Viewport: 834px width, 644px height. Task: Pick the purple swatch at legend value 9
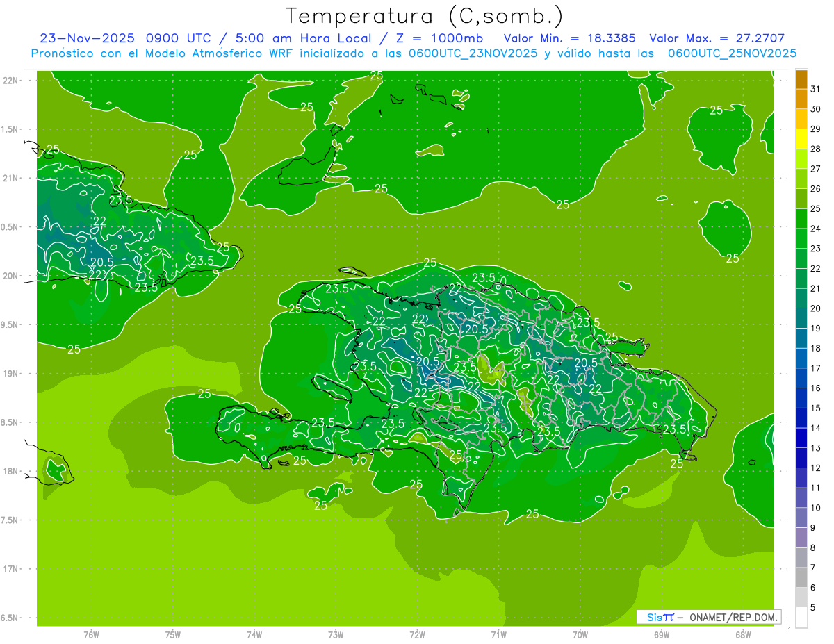pos(801,538)
